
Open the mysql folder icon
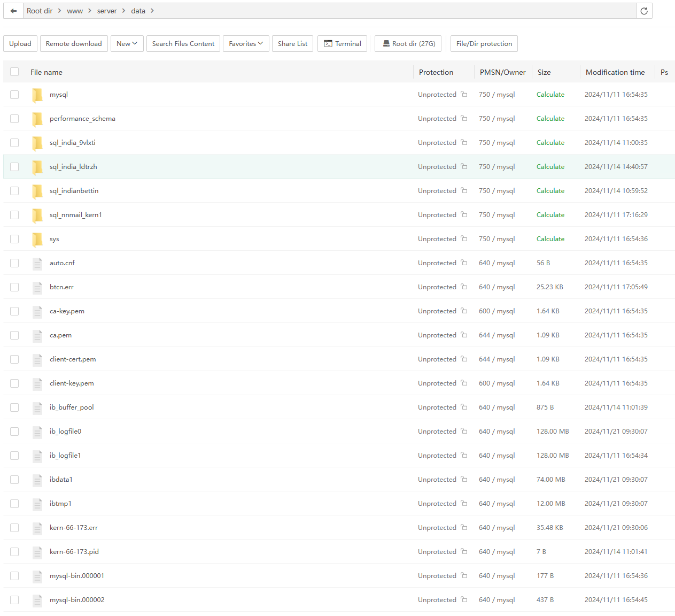(37, 95)
